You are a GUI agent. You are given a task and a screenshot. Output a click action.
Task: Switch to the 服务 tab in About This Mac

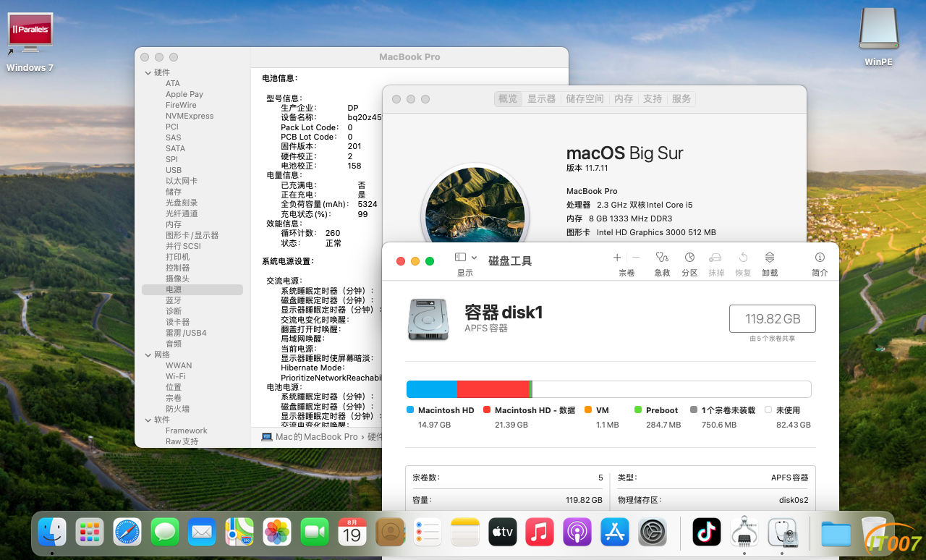(x=681, y=99)
